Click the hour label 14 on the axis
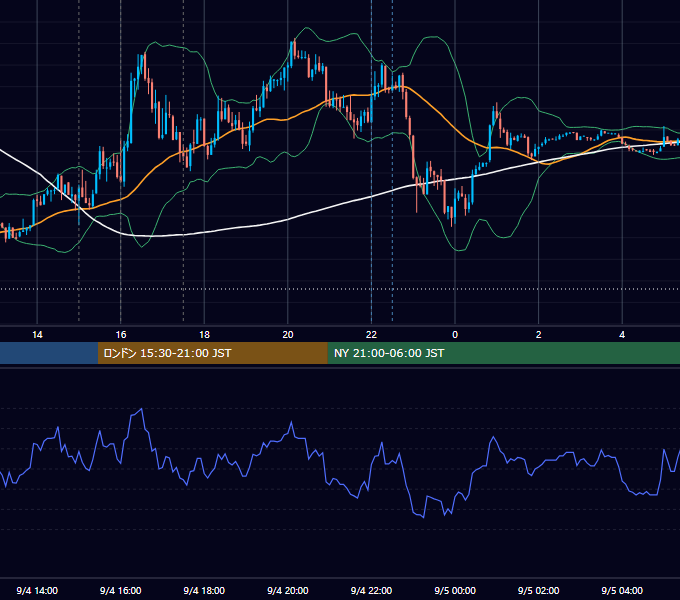The width and height of the screenshot is (680, 600). (x=37, y=335)
